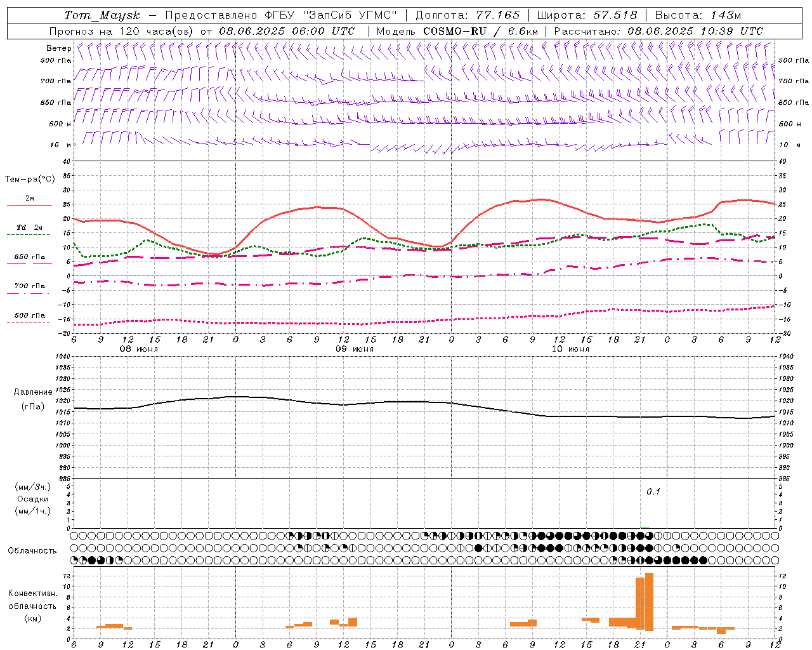The image size is (812, 650).
Task: Click the "Td 2м" dew point legend entry
Action: [x=29, y=229]
